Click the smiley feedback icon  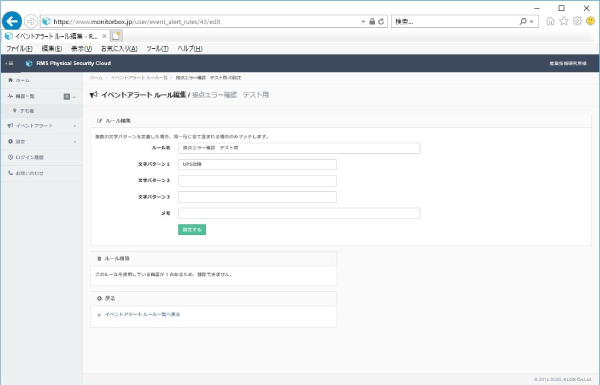(590, 21)
